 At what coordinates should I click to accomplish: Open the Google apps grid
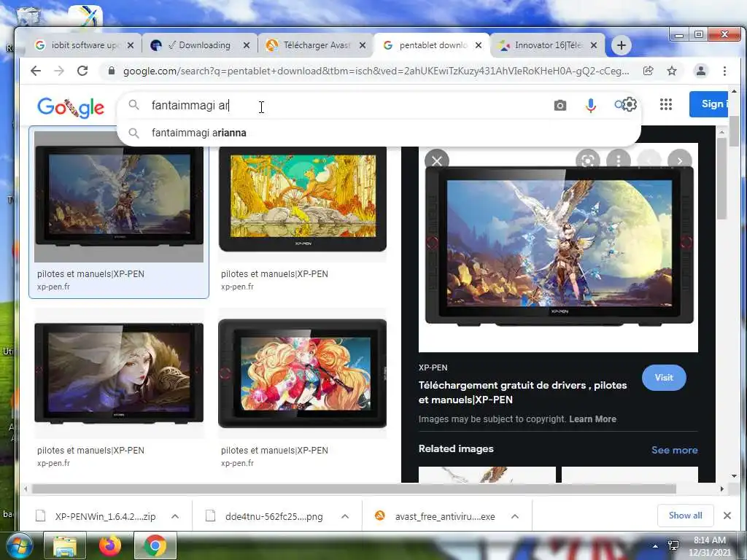coord(666,104)
